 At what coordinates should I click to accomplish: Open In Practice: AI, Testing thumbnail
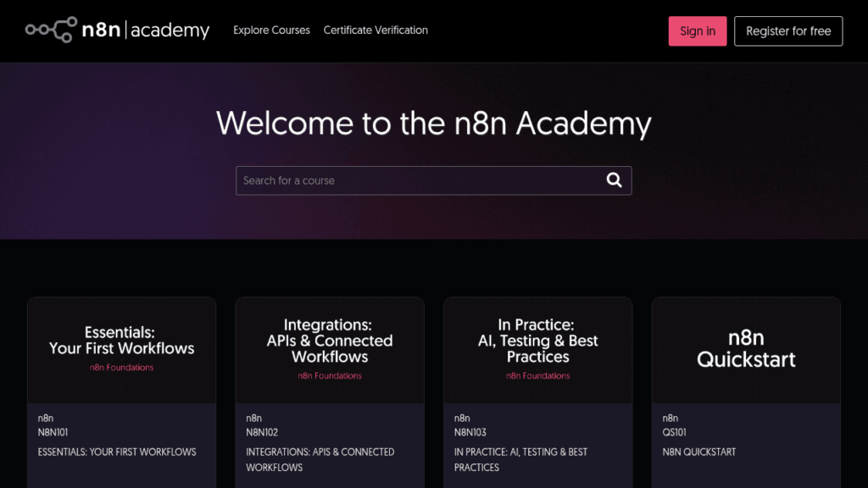[x=538, y=350]
